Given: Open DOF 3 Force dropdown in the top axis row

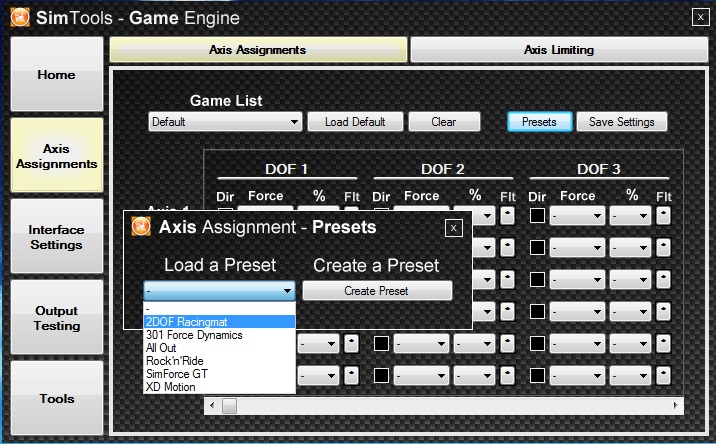Looking at the screenshot, I should (577, 216).
